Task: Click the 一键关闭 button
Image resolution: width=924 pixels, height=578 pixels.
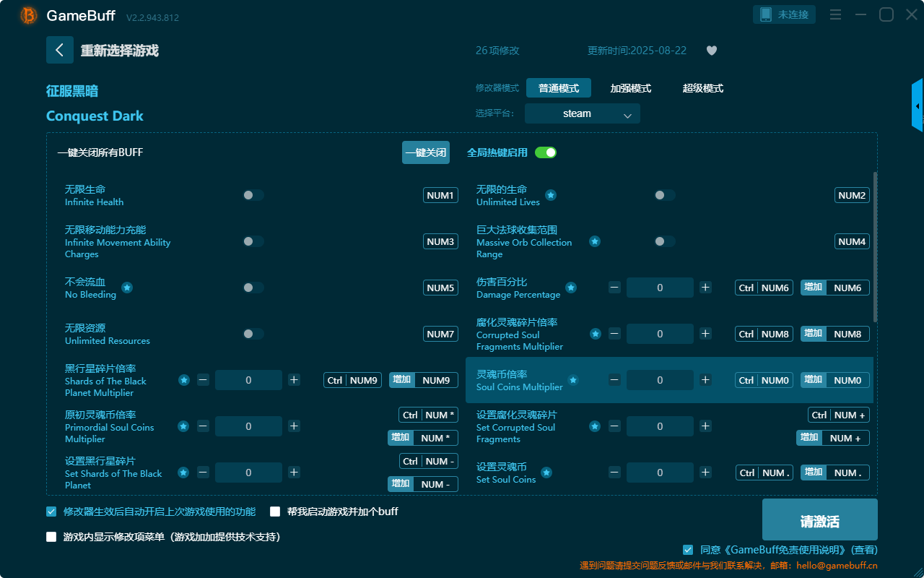Action: point(426,152)
